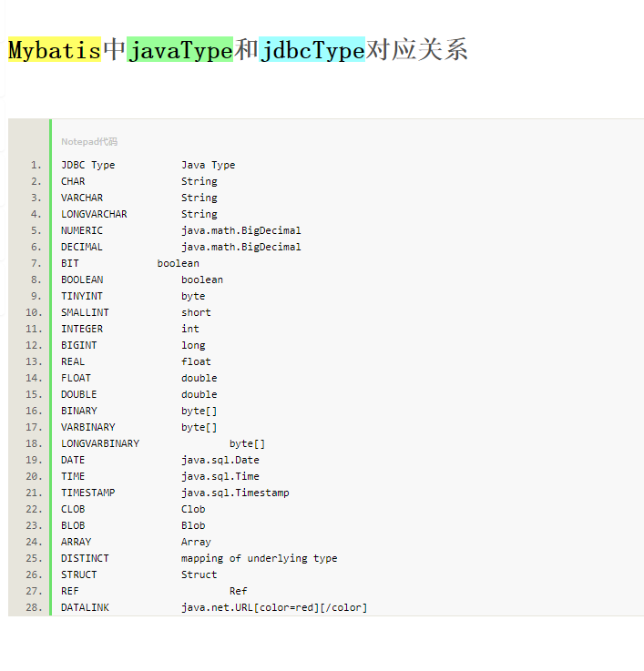This screenshot has height=671, width=644.
Task: Click DISTINCT on line 25
Action: [x=85, y=558]
